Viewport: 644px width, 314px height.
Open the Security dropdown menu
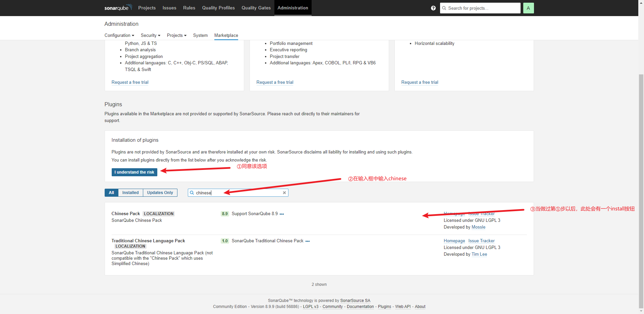[151, 35]
